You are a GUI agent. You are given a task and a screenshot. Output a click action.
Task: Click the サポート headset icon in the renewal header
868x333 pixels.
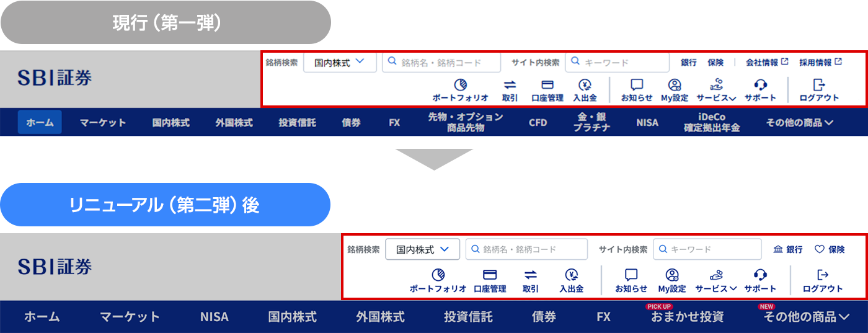(x=760, y=275)
